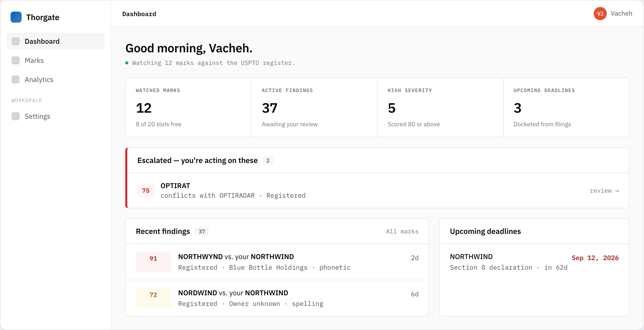Click the review arrow link for OPTIRAT
644x330 pixels.
pos(604,191)
